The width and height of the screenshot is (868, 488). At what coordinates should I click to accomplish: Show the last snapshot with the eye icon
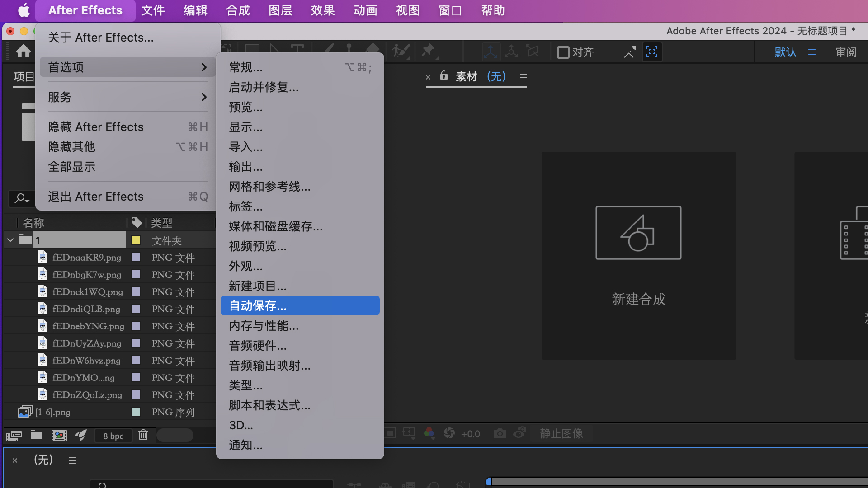point(519,434)
